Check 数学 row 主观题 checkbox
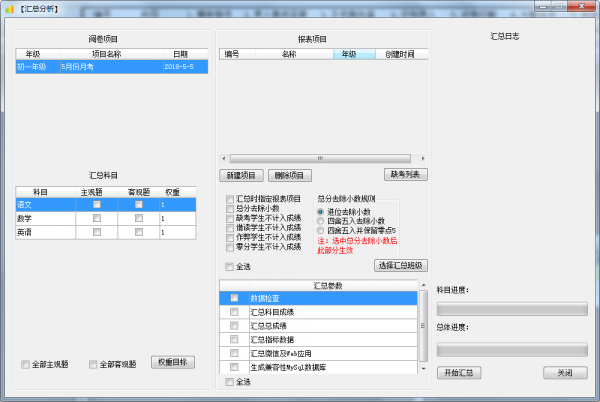This screenshot has height=402, width=600. click(97, 218)
